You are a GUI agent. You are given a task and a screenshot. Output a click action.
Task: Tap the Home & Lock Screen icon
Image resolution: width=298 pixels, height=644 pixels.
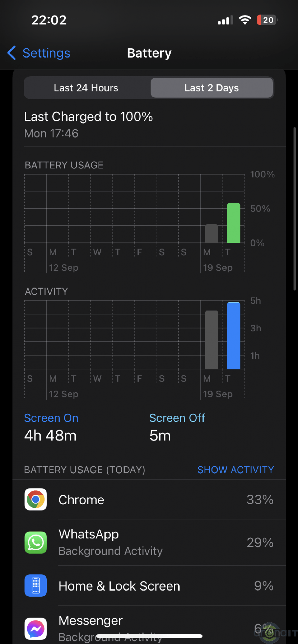36,585
